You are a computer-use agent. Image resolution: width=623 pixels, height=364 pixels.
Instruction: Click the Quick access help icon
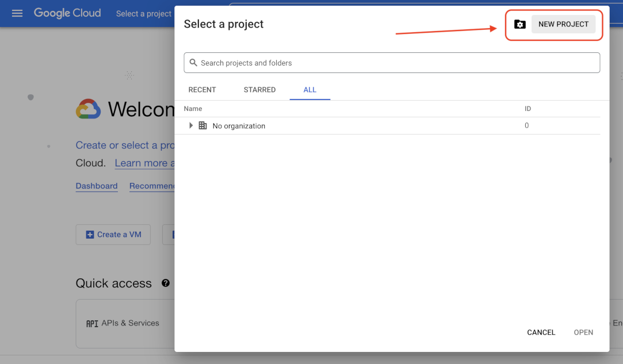click(x=166, y=283)
